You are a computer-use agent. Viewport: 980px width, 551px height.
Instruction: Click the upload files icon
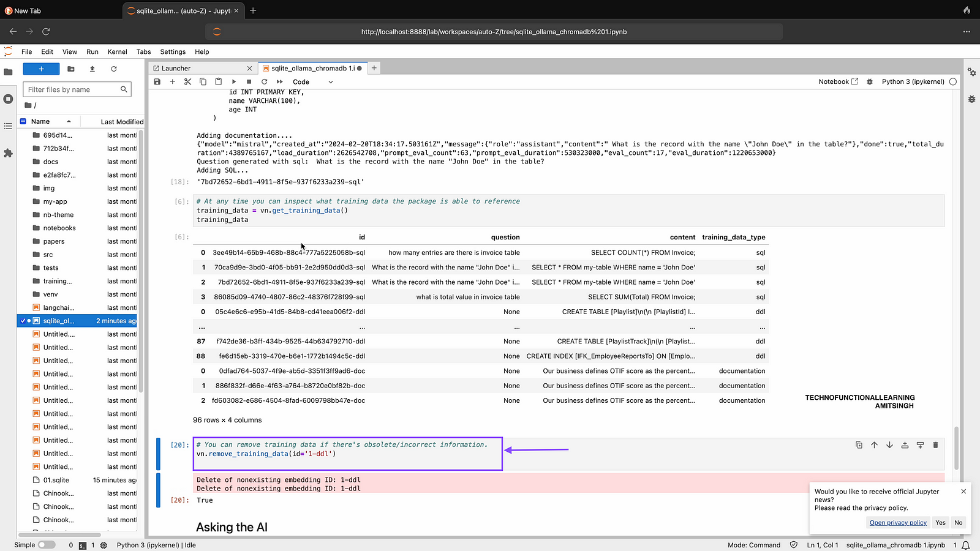pyautogui.click(x=92, y=69)
